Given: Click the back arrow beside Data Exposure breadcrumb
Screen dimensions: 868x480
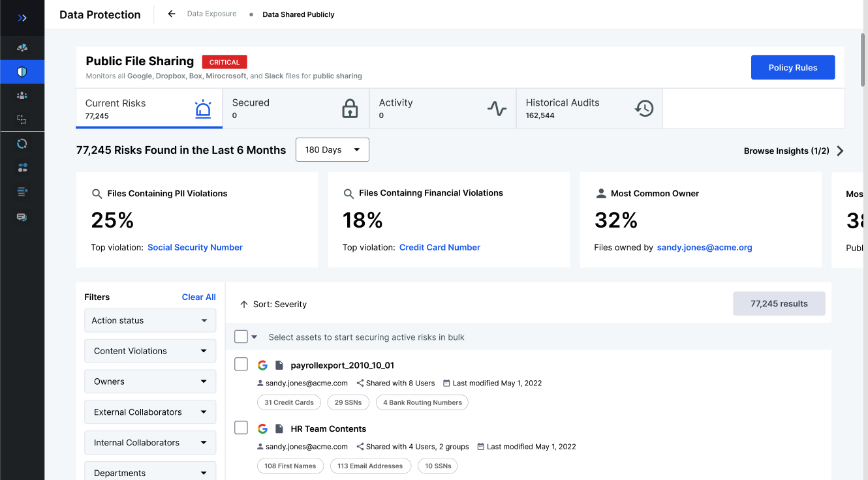Looking at the screenshot, I should (170, 13).
